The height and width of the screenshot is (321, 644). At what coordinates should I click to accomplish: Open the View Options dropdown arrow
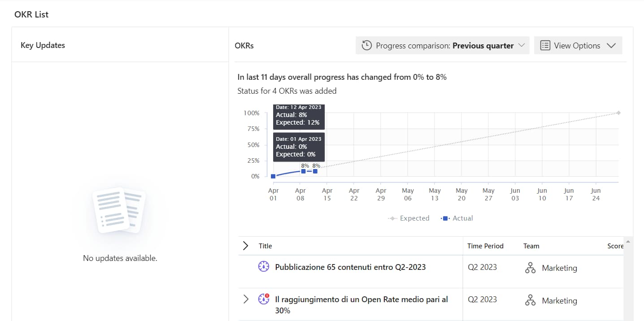pyautogui.click(x=611, y=46)
